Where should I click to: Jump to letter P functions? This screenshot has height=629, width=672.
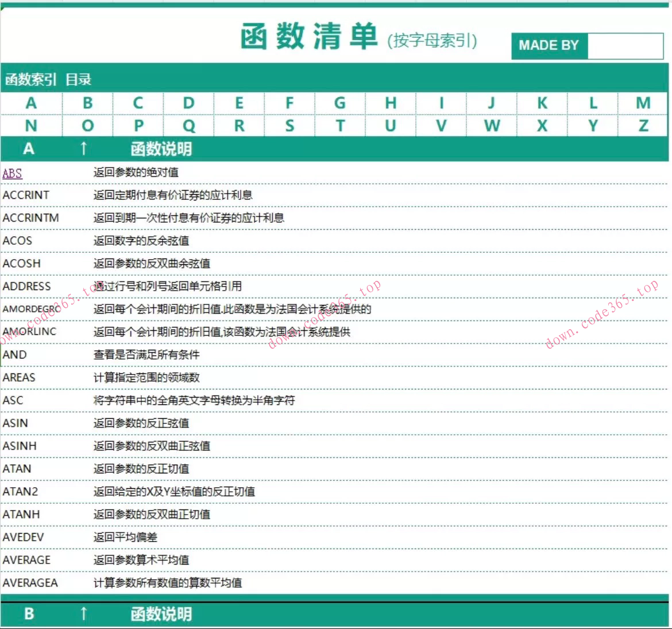tap(138, 126)
